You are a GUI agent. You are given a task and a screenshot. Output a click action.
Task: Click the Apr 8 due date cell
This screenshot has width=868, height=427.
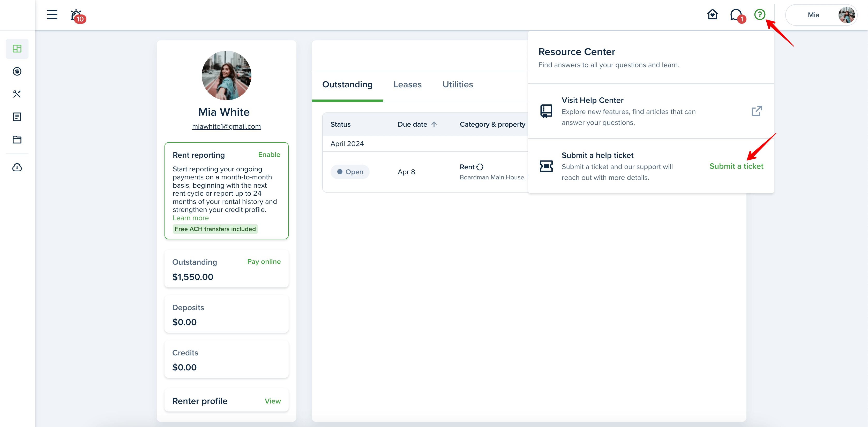406,172
